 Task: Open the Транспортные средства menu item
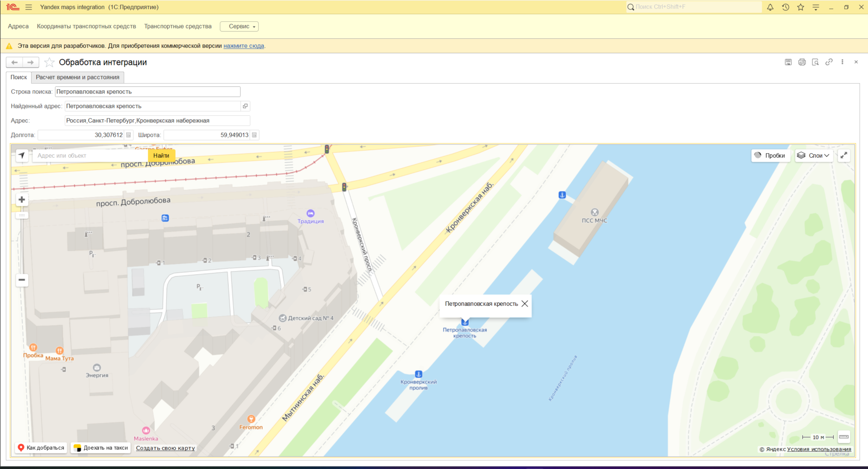pos(178,26)
